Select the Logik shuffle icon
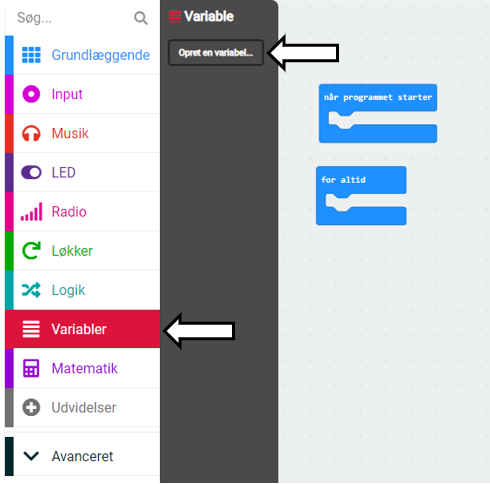This screenshot has width=490, height=484. pos(31,290)
